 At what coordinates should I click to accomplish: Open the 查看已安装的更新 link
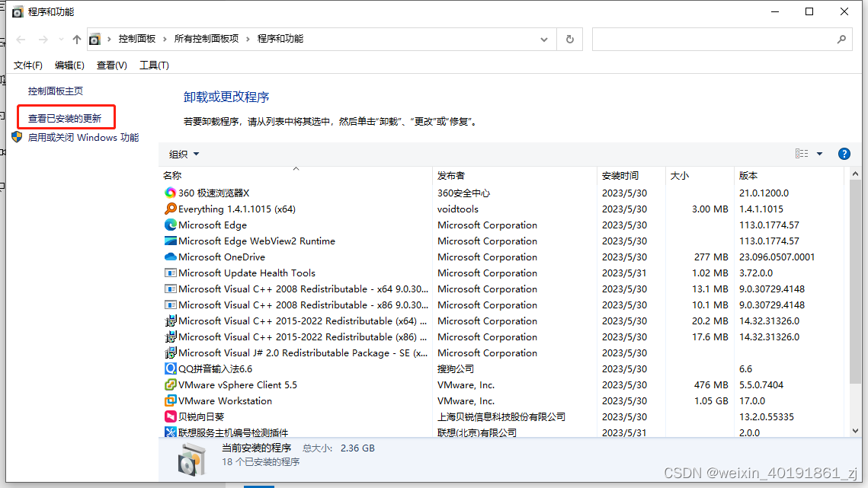coord(65,119)
